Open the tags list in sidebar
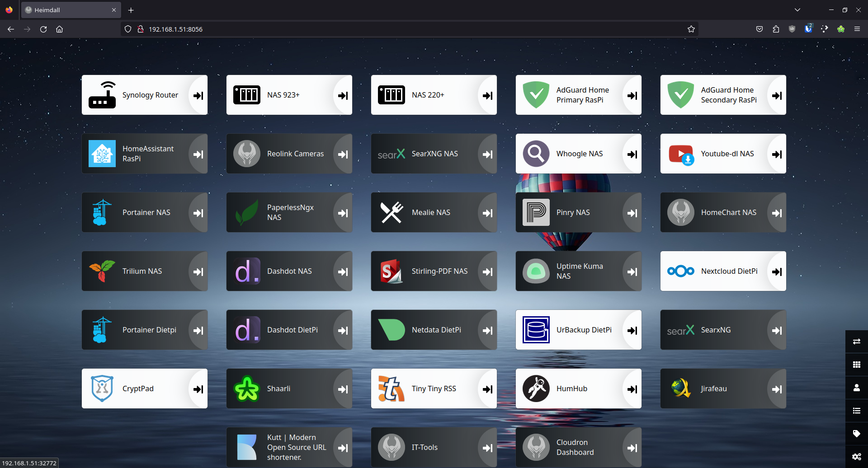 point(857,433)
